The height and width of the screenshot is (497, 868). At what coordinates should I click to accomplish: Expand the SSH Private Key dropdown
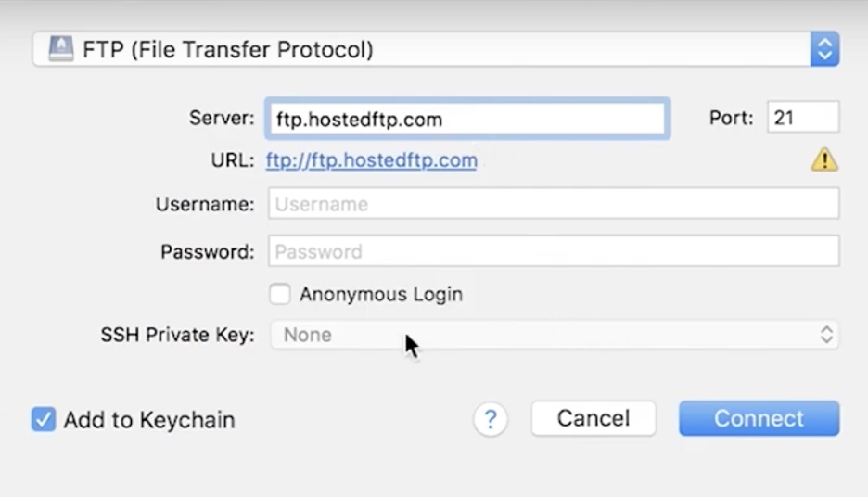[554, 335]
